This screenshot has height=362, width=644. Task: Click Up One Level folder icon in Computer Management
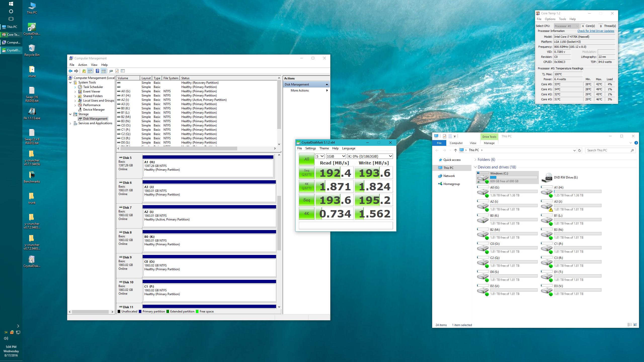click(84, 71)
